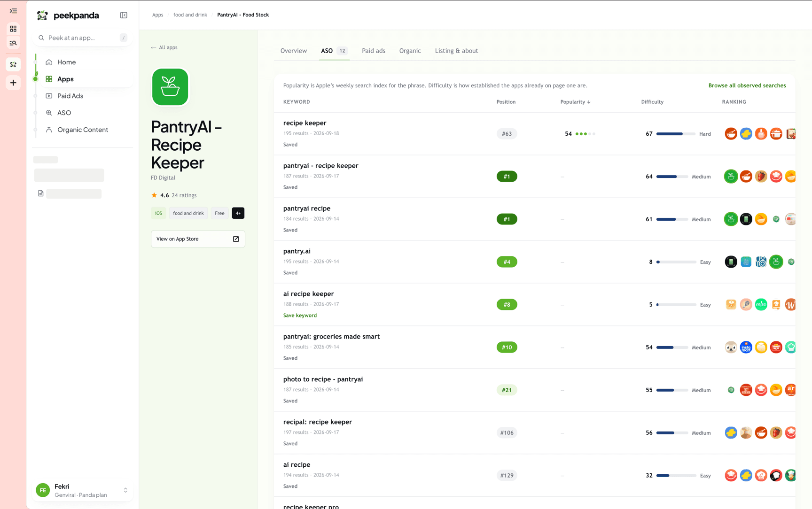Image resolution: width=812 pixels, height=509 pixels.
Task: Focus the Peek at an app search field
Action: tap(83, 38)
